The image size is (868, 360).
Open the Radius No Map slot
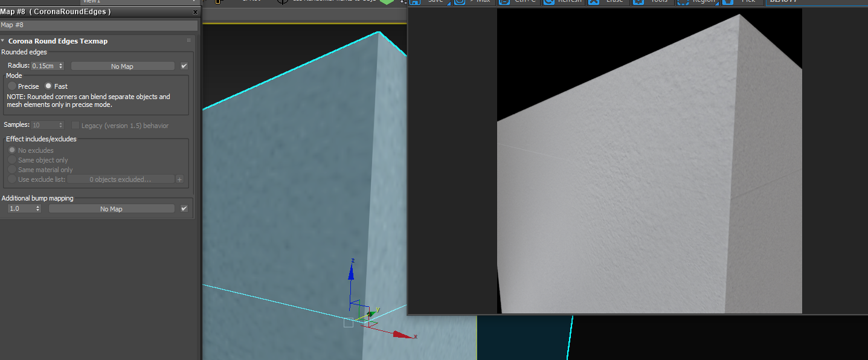(123, 66)
